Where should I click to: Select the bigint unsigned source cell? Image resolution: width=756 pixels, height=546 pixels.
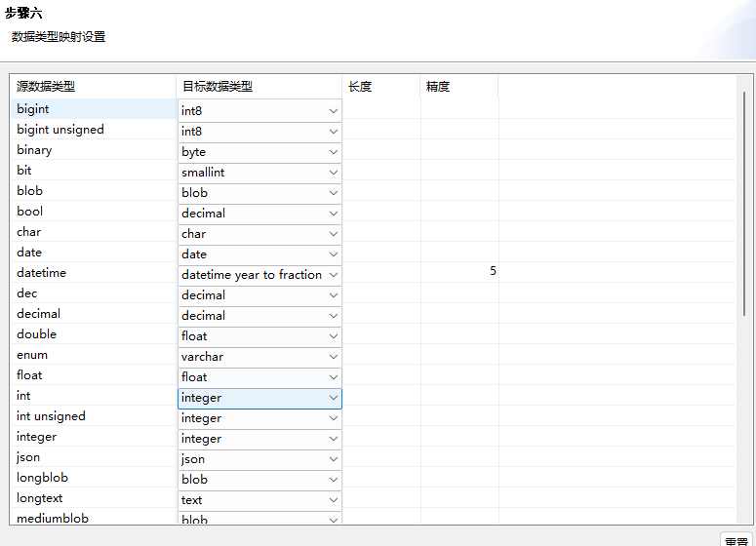coord(94,129)
